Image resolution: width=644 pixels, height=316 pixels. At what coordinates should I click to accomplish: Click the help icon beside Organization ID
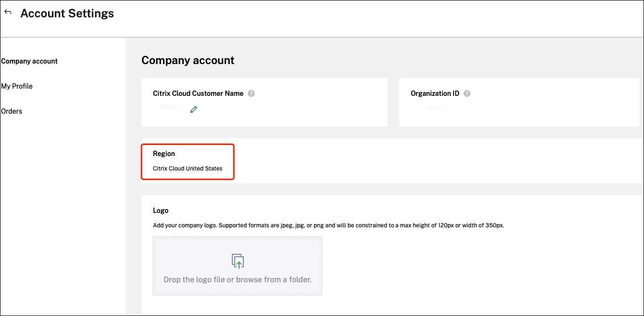coord(467,93)
